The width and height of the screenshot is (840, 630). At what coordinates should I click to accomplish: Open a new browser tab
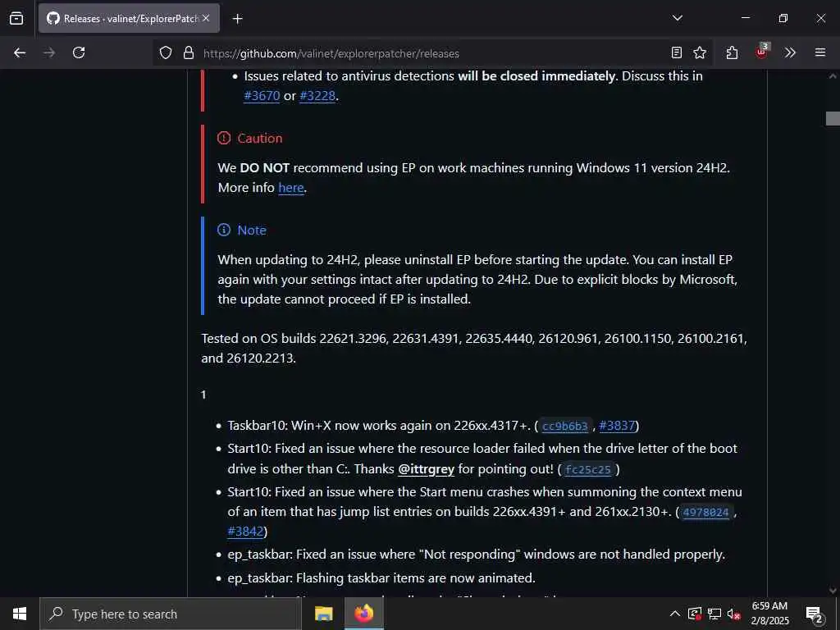click(x=237, y=19)
